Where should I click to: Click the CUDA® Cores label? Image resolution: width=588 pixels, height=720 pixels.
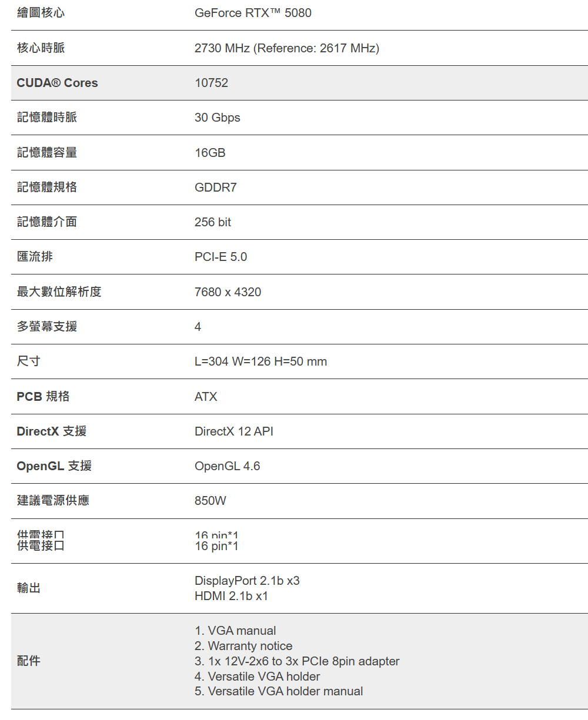(57, 83)
